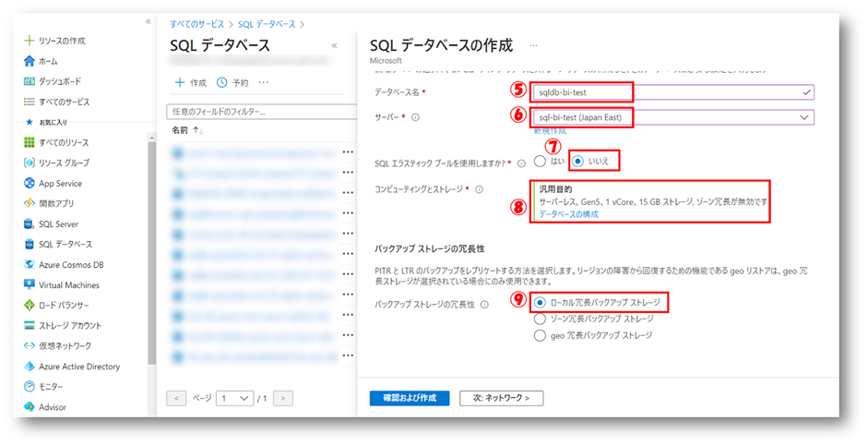
Task: Open the すべてのサービス list icon
Action: (x=30, y=102)
